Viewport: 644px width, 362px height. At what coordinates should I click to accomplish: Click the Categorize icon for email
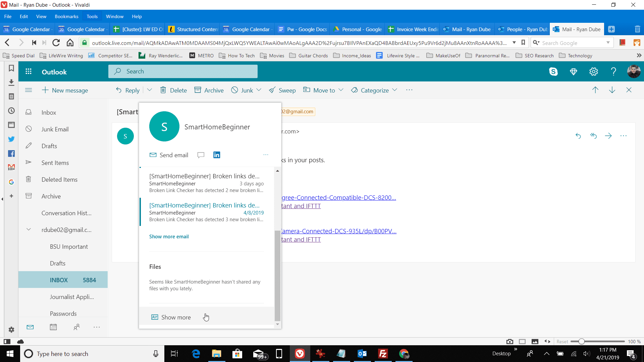pos(354,90)
